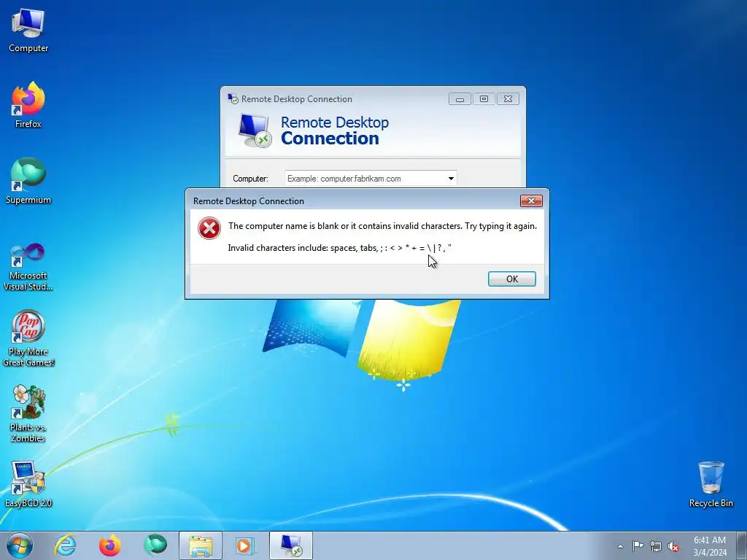This screenshot has height=560, width=747.
Task: Open the muted volume tray icon
Action: [673, 546]
